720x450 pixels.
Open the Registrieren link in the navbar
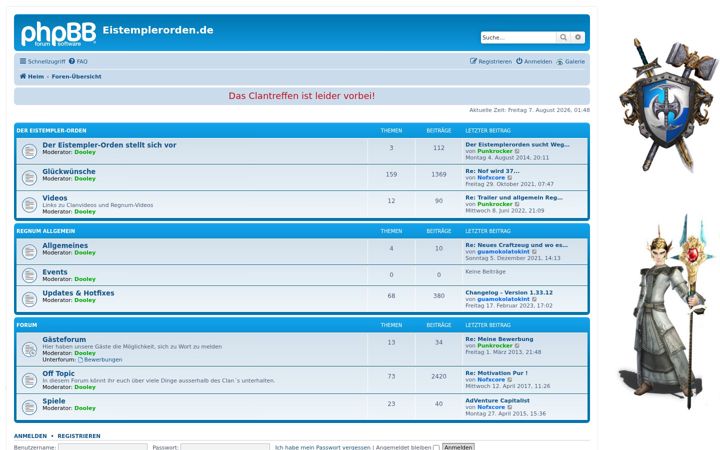(491, 61)
